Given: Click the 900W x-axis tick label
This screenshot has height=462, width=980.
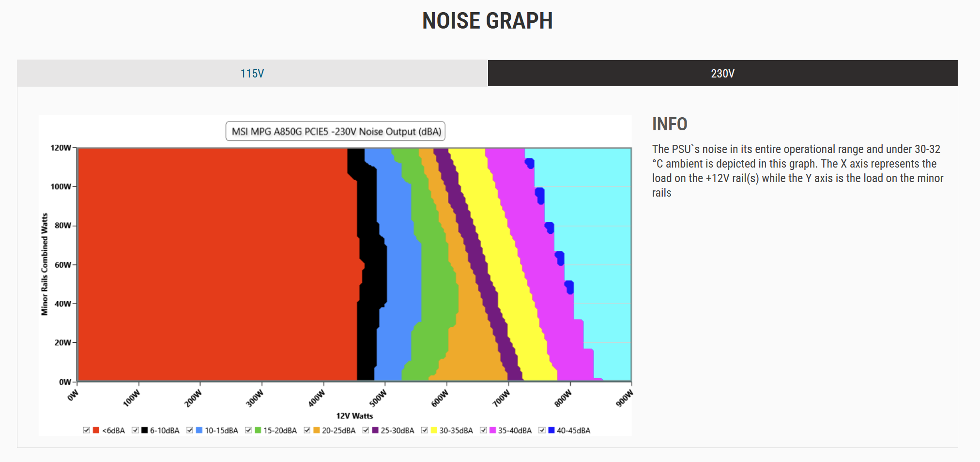Looking at the screenshot, I should [x=624, y=398].
